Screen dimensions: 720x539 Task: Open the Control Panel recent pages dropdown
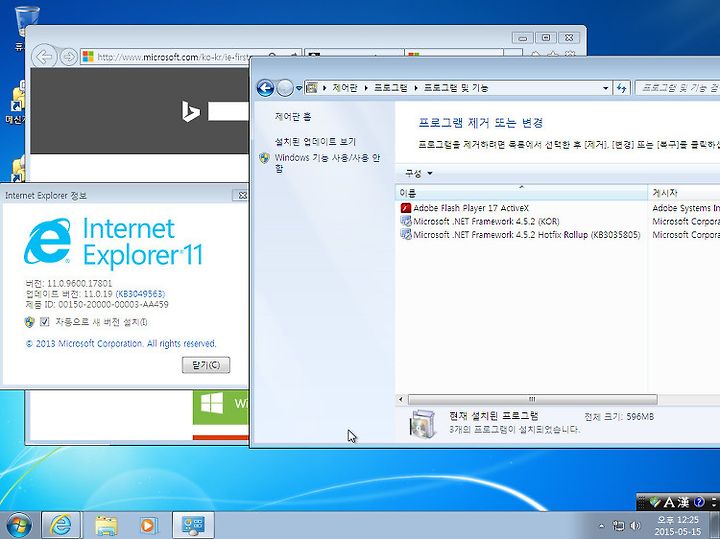pyautogui.click(x=299, y=88)
